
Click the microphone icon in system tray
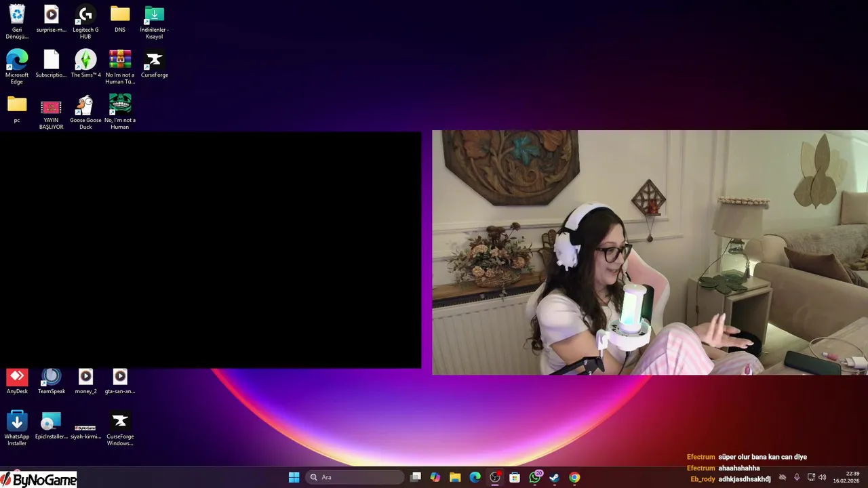click(x=797, y=477)
